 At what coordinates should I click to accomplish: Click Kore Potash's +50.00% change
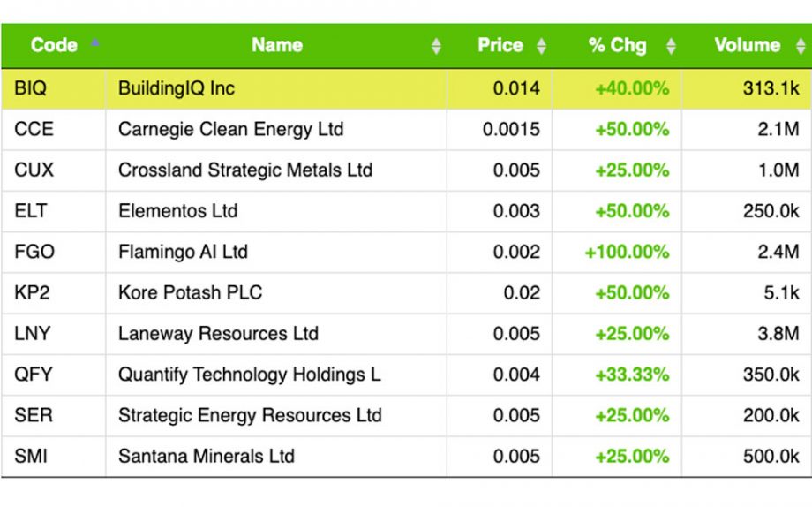point(632,293)
